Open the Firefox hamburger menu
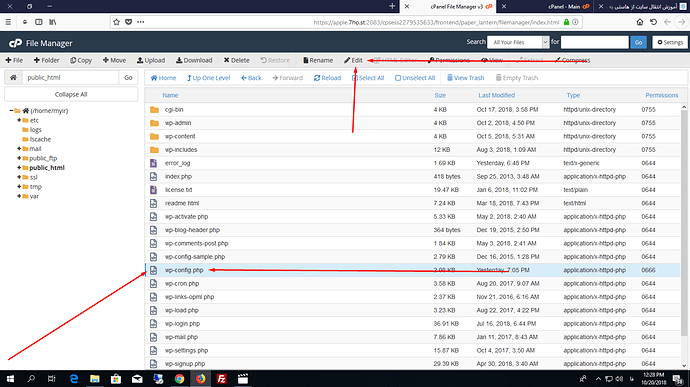This screenshot has height=387, width=690. (x=8, y=22)
